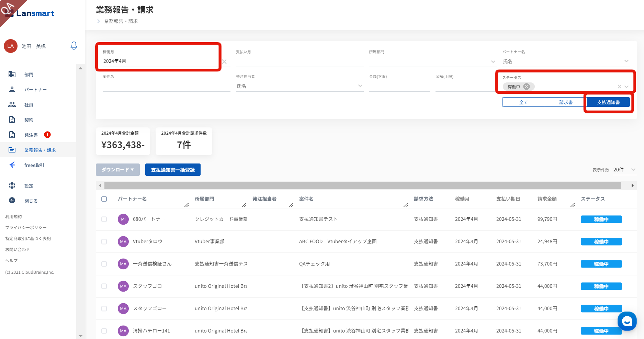Screen dimensions: 644x339
Task: Click the 契約 document icon in sidebar
Action: (x=12, y=120)
